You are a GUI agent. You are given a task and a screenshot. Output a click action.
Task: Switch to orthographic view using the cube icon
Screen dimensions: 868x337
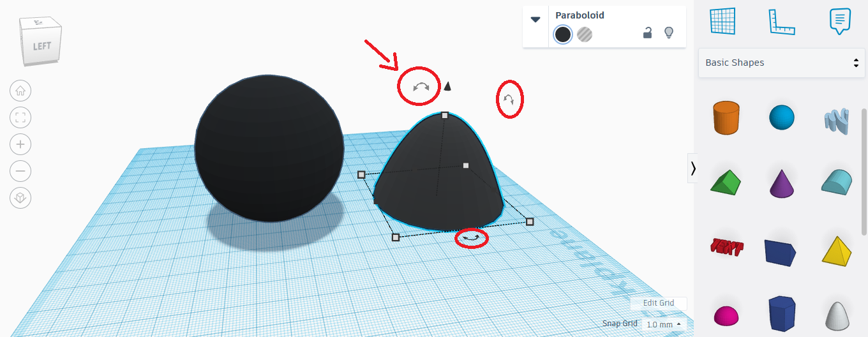pyautogui.click(x=20, y=198)
